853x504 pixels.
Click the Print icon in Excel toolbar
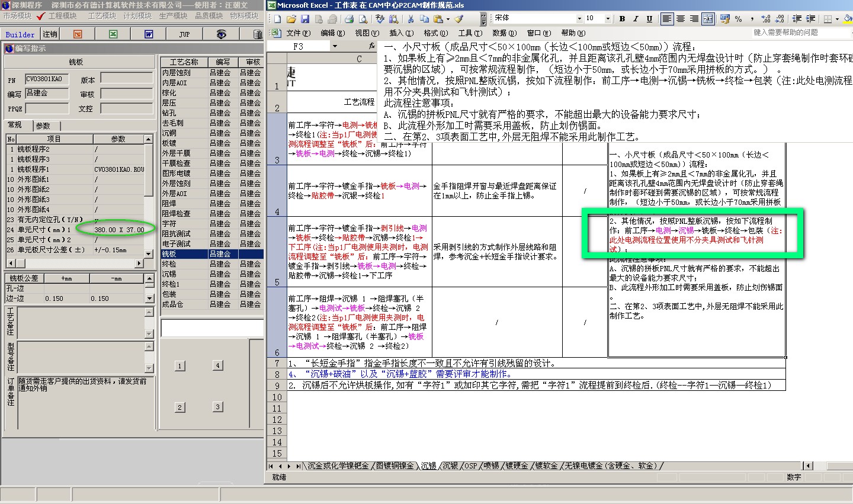pyautogui.click(x=349, y=19)
